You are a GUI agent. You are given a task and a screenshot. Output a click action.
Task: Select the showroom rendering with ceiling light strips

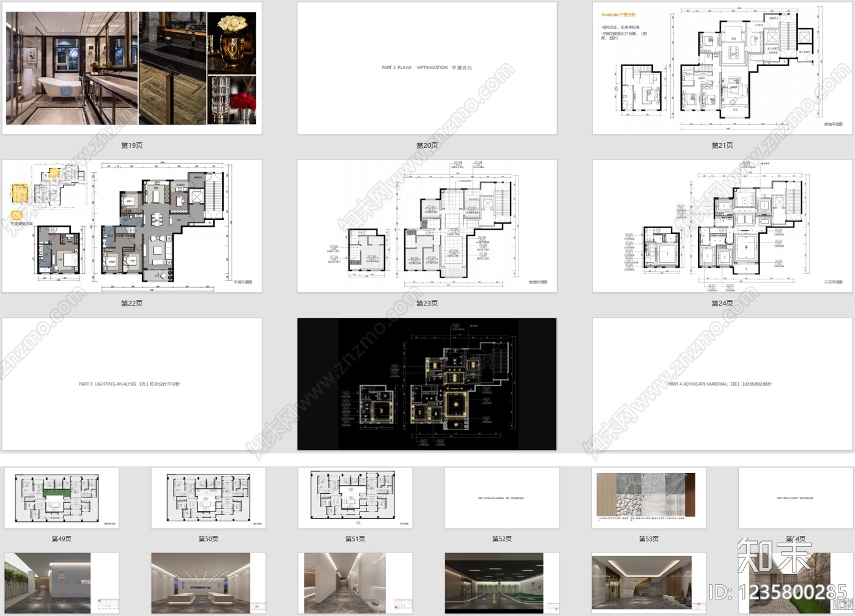tap(209, 584)
